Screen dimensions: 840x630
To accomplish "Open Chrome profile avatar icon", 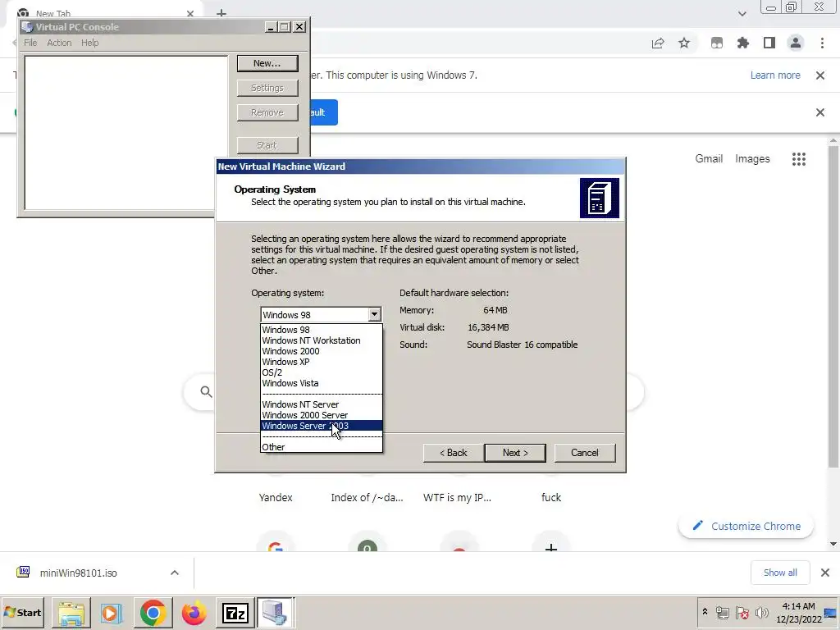I will click(796, 43).
